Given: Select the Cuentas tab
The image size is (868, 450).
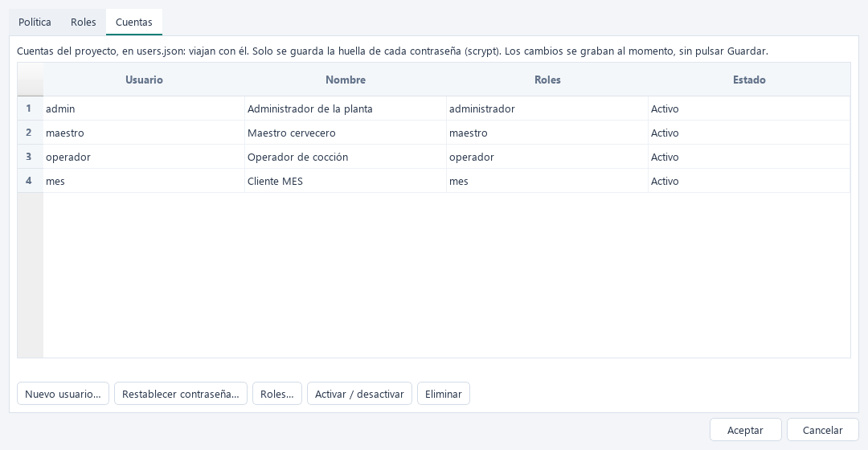Looking at the screenshot, I should coord(134,22).
